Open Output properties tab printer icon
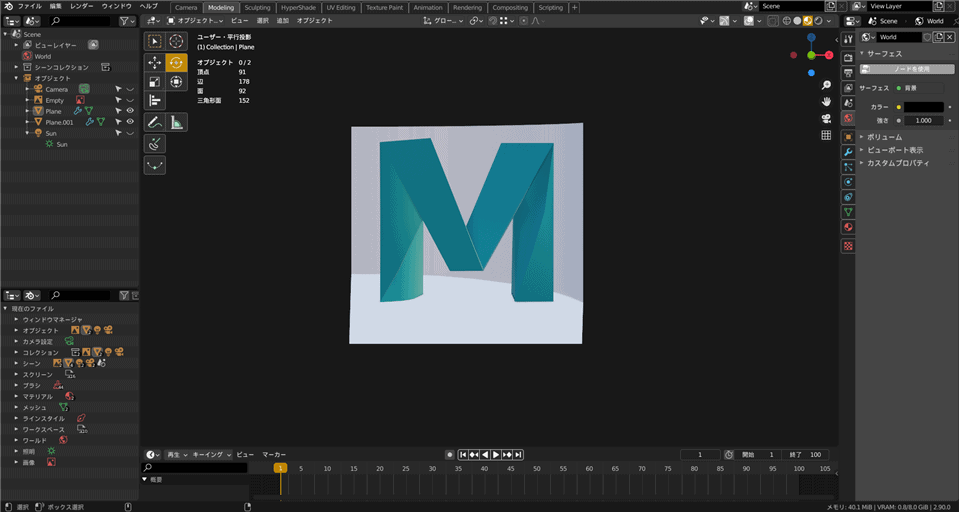Image resolution: width=959 pixels, height=512 pixels. pos(848,73)
